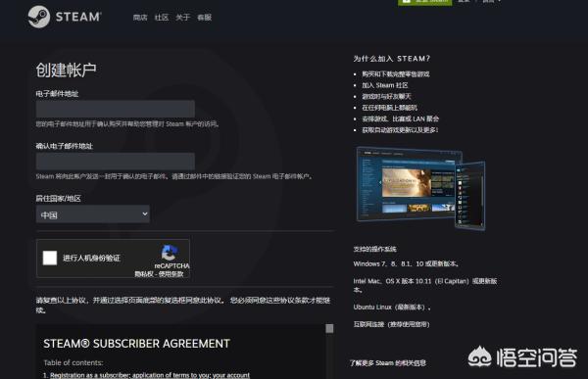Expand the 居住国家/地区 dropdown showing 中国
This screenshot has height=379, width=588.
point(93,214)
